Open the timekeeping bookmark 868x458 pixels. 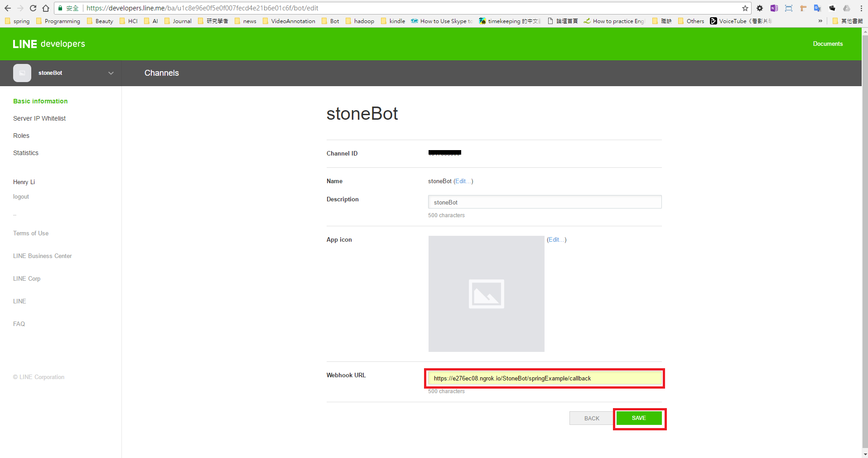[x=510, y=21]
